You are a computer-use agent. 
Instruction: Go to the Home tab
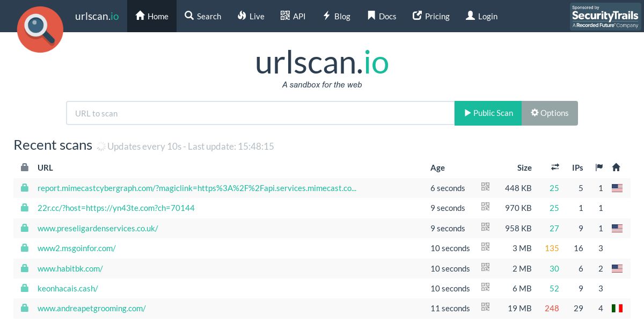152,16
